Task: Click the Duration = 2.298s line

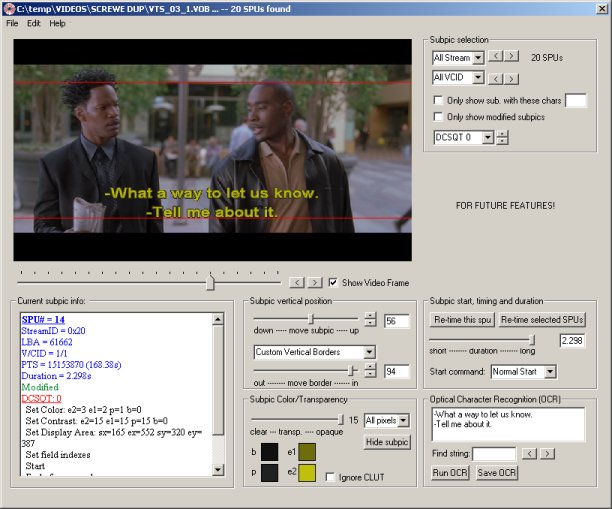Action: coord(57,376)
